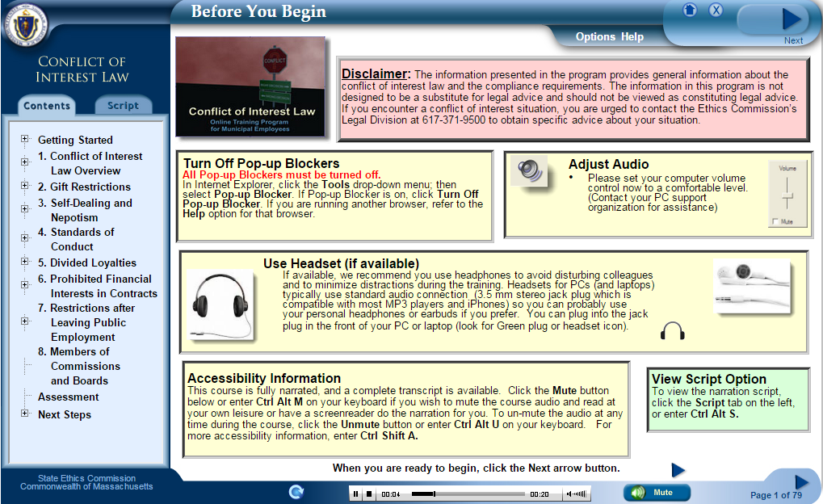
Task: Click Turn Off Pop-up Blockers heading
Action: point(262,163)
